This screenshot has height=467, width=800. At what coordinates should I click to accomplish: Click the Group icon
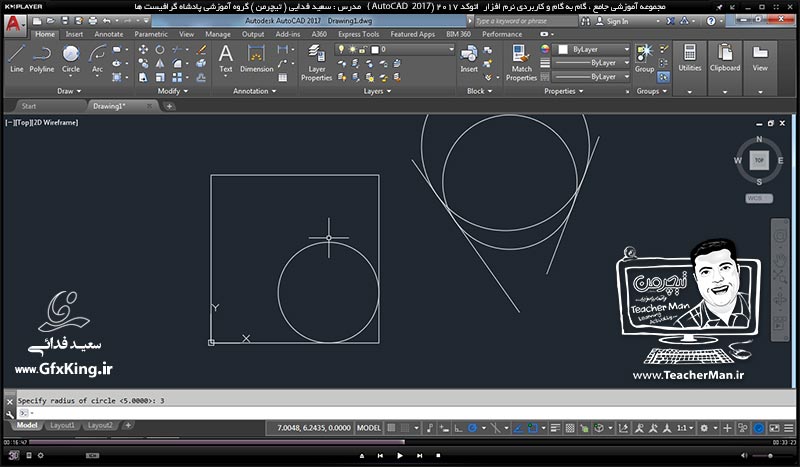644,58
